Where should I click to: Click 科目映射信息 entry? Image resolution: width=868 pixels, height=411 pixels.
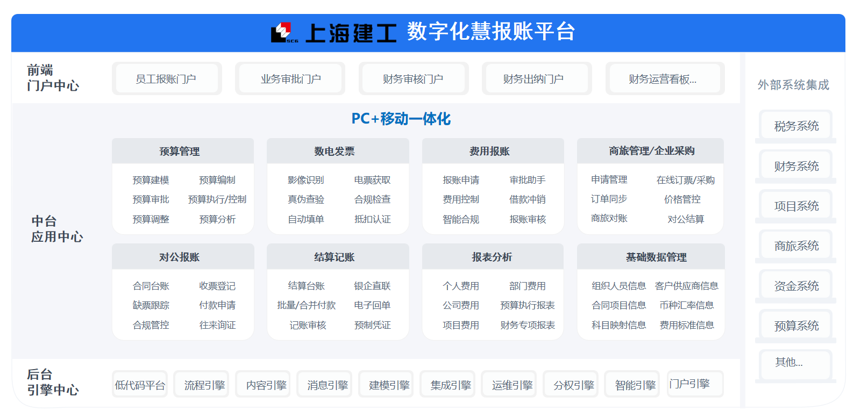pos(619,325)
